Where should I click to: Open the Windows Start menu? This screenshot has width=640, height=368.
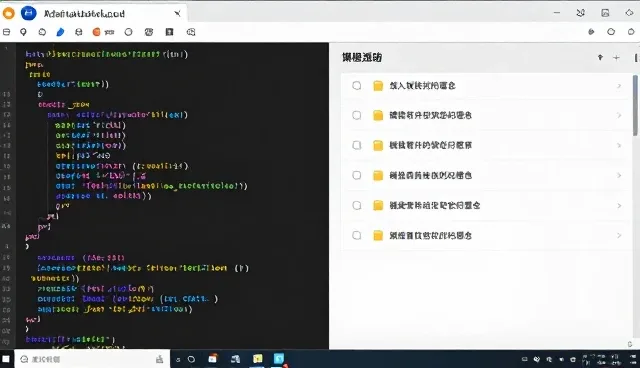(6, 359)
